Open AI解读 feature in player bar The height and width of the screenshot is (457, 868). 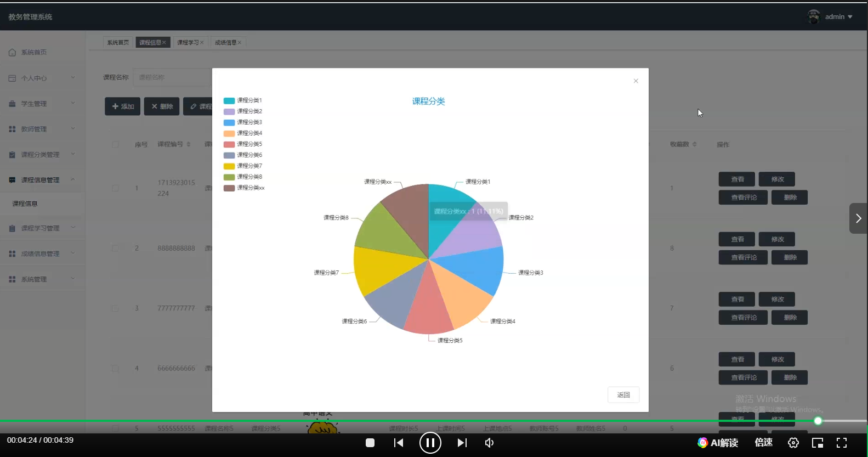pyautogui.click(x=718, y=443)
